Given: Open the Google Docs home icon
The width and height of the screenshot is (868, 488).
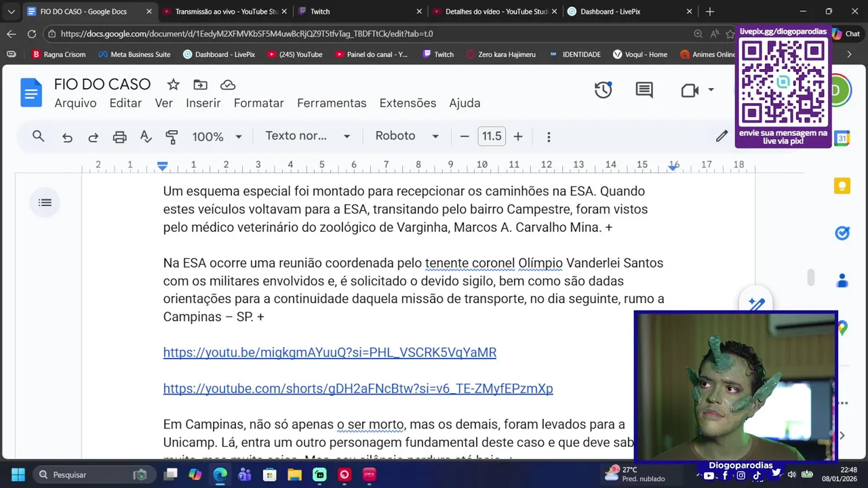Looking at the screenshot, I should pyautogui.click(x=31, y=92).
